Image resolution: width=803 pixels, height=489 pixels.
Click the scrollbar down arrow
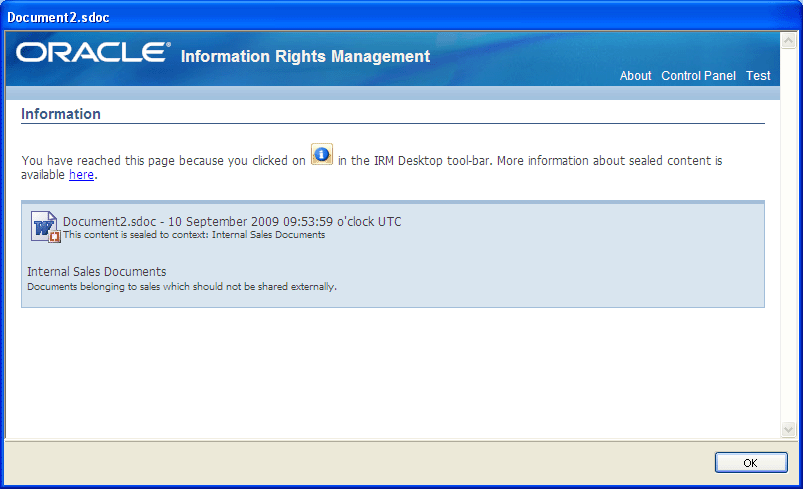coord(788,429)
